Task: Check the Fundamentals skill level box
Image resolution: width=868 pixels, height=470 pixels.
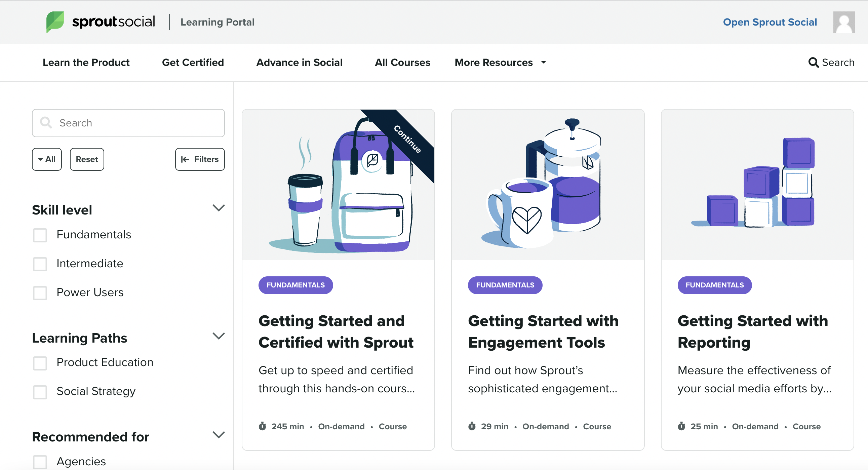Action: click(40, 235)
